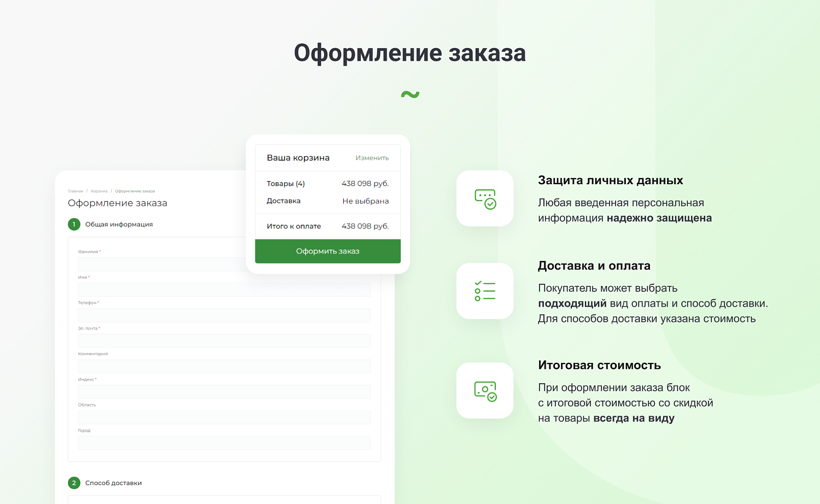Image resolution: width=820 pixels, height=504 pixels.
Task: Focus the «Телефон» input field
Action: pyautogui.click(x=224, y=315)
